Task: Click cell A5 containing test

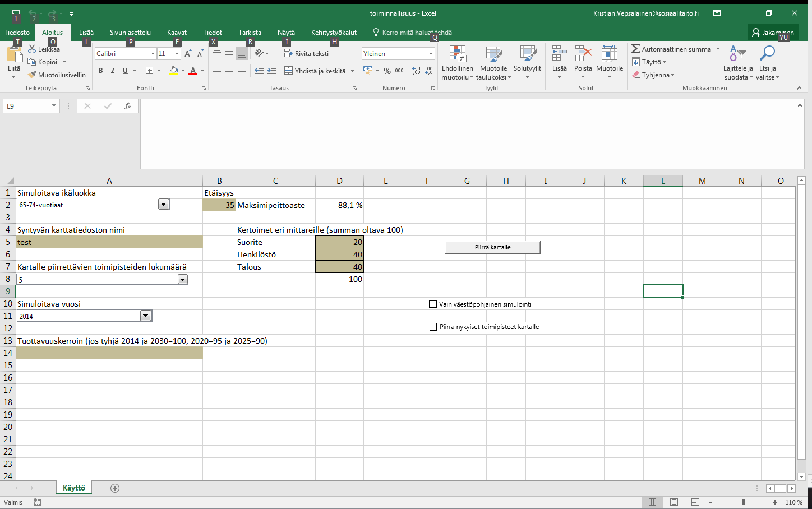Action: 109,242
